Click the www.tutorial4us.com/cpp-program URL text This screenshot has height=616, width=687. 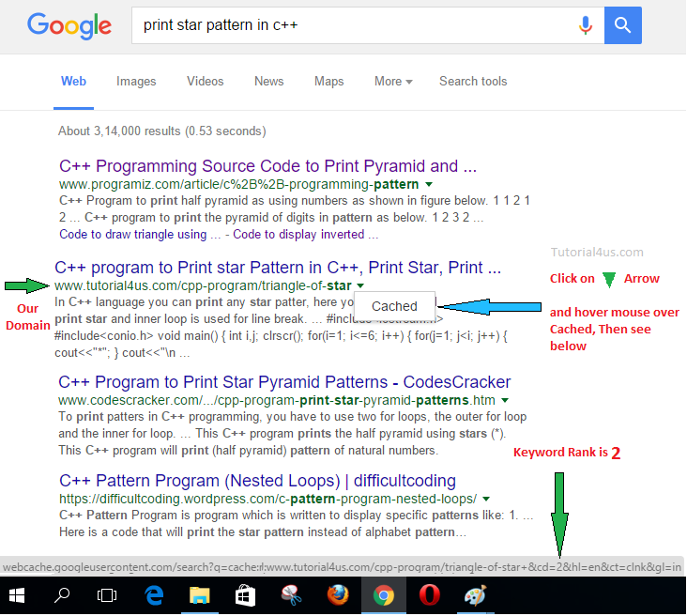pyautogui.click(x=203, y=285)
